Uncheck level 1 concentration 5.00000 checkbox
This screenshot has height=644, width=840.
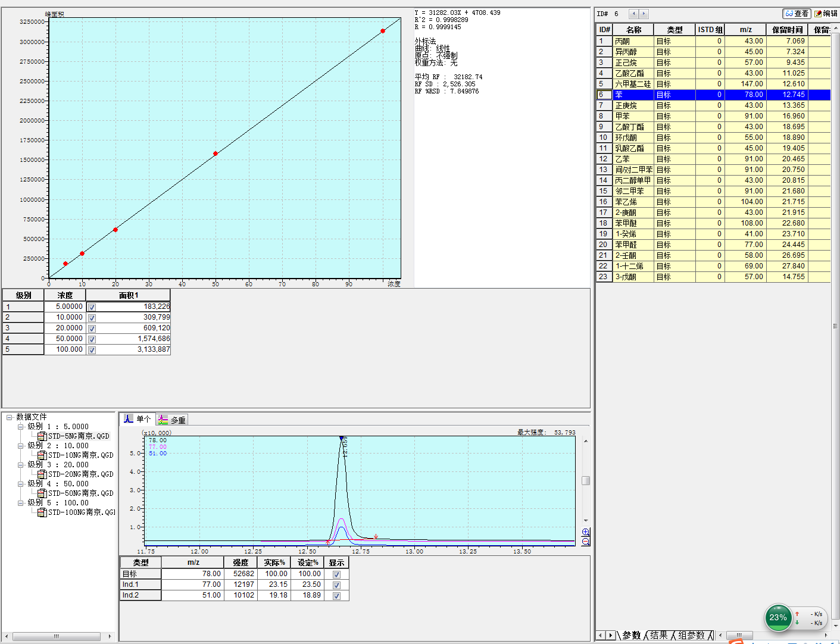pyautogui.click(x=92, y=307)
